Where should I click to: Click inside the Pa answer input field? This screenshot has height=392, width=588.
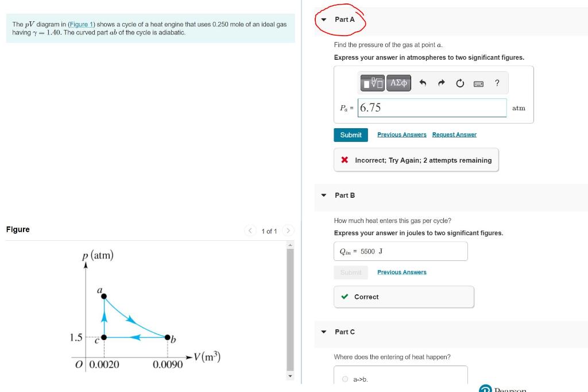pyautogui.click(x=432, y=107)
